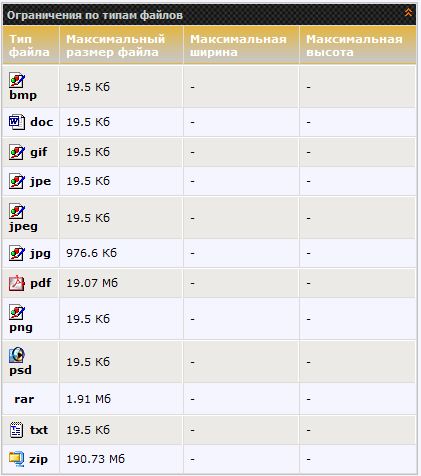This screenshot has height=476, width=421.
Task: Select the rar file type label
Action: 24,399
